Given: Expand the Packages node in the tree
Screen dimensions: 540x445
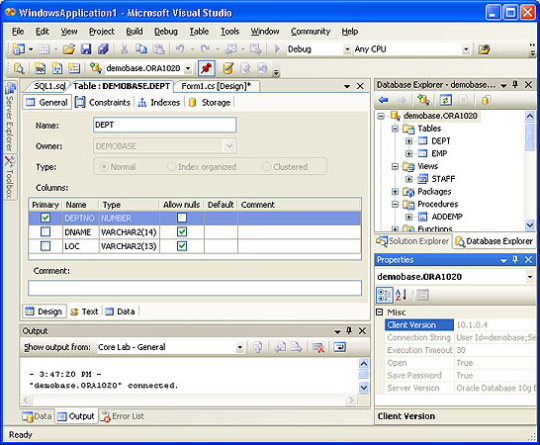Looking at the screenshot, I should pos(395,192).
